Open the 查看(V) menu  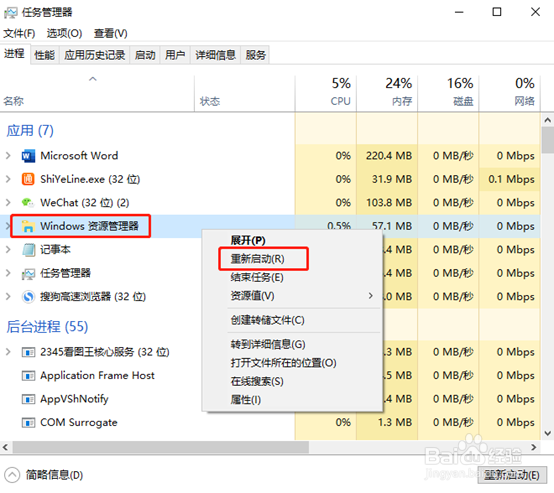click(x=110, y=33)
